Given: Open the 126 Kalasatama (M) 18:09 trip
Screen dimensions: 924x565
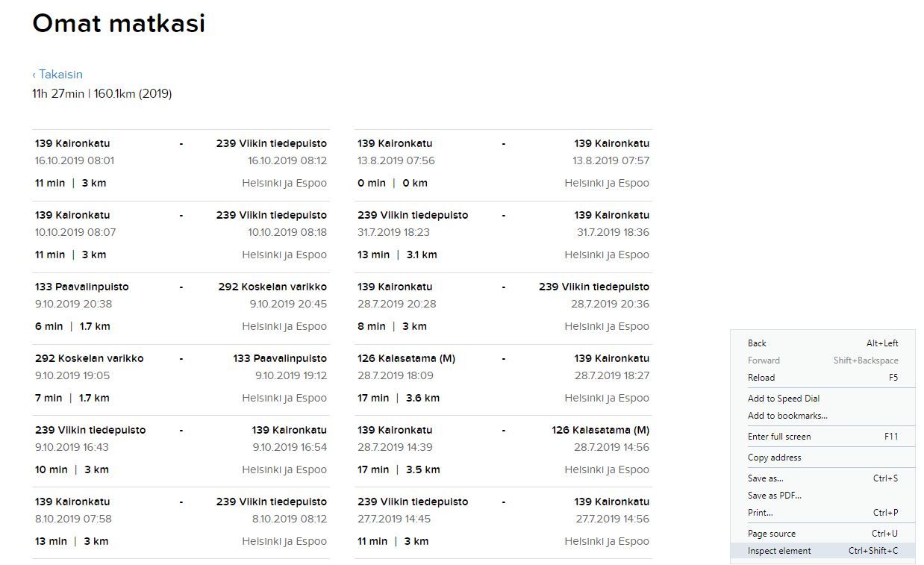Looking at the screenshot, I should 503,380.
